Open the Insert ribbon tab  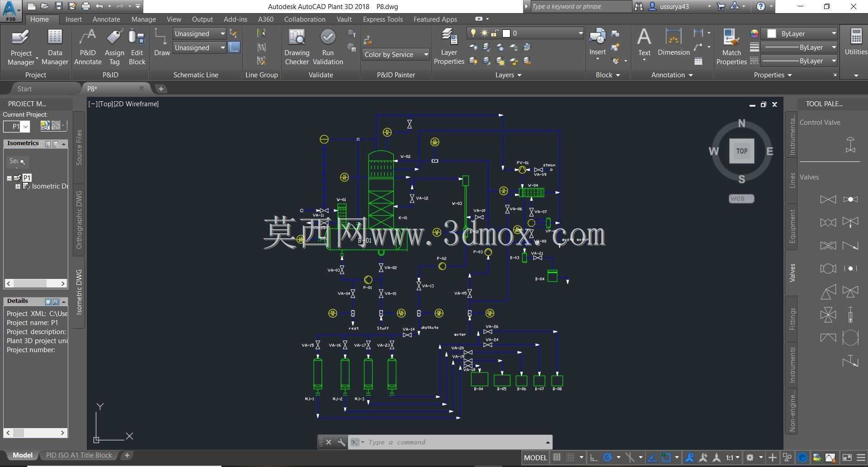tap(73, 19)
